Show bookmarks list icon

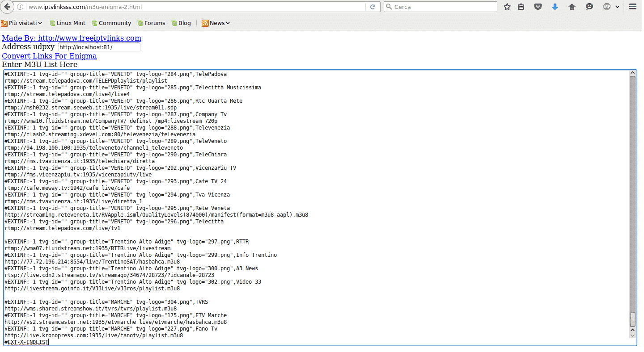click(x=521, y=7)
